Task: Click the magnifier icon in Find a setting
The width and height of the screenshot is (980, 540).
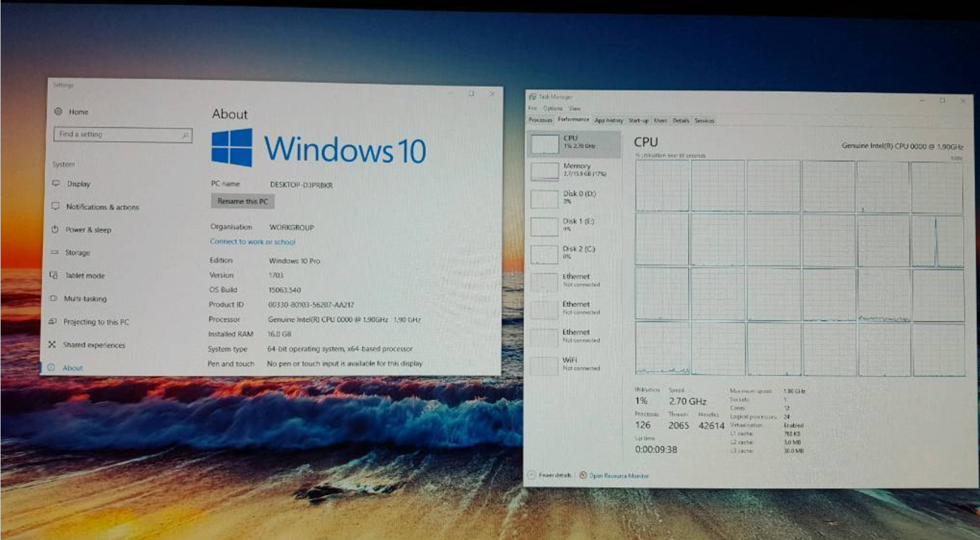Action: [185, 135]
